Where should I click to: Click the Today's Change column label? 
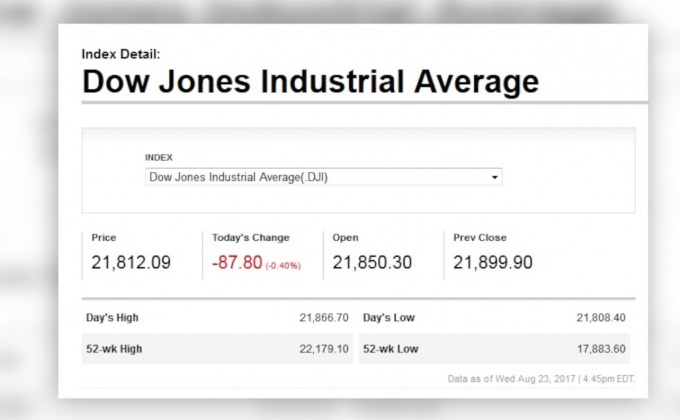pyautogui.click(x=250, y=238)
